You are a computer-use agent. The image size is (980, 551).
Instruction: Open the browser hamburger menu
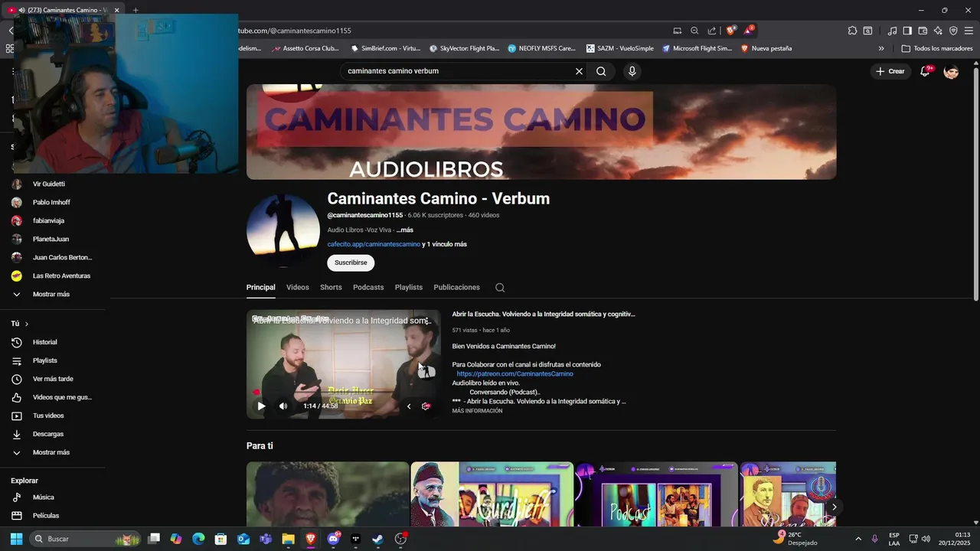(969, 31)
